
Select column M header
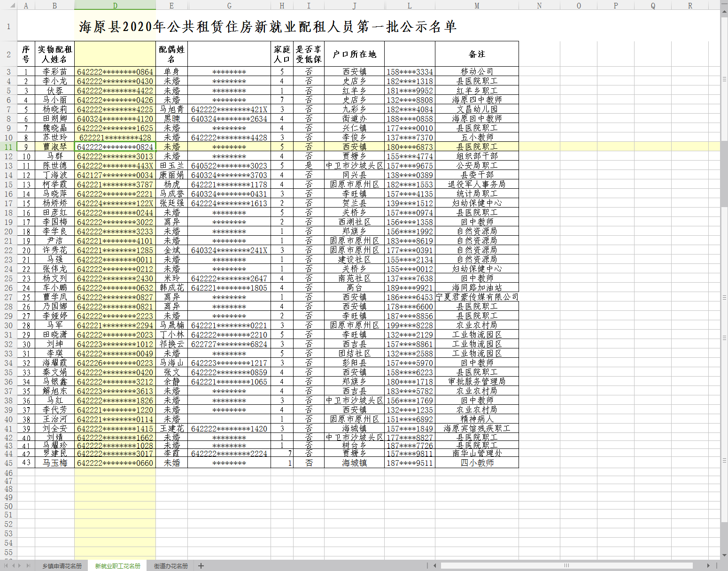point(477,6)
